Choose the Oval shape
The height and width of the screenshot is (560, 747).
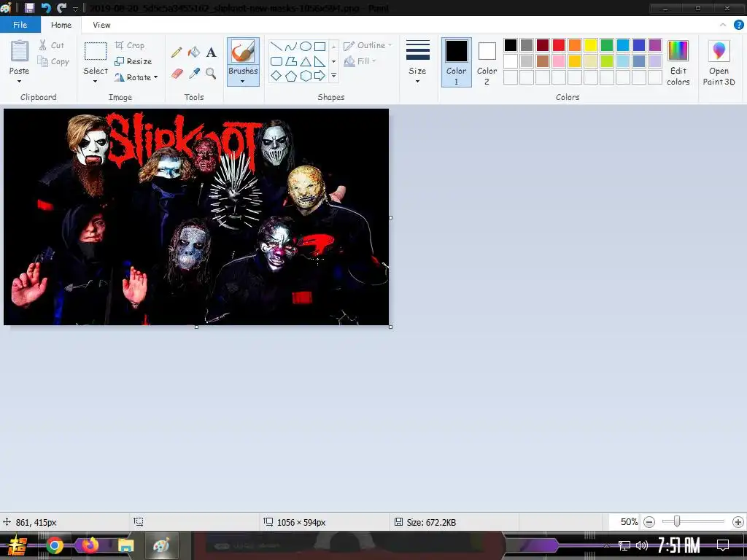click(x=306, y=46)
